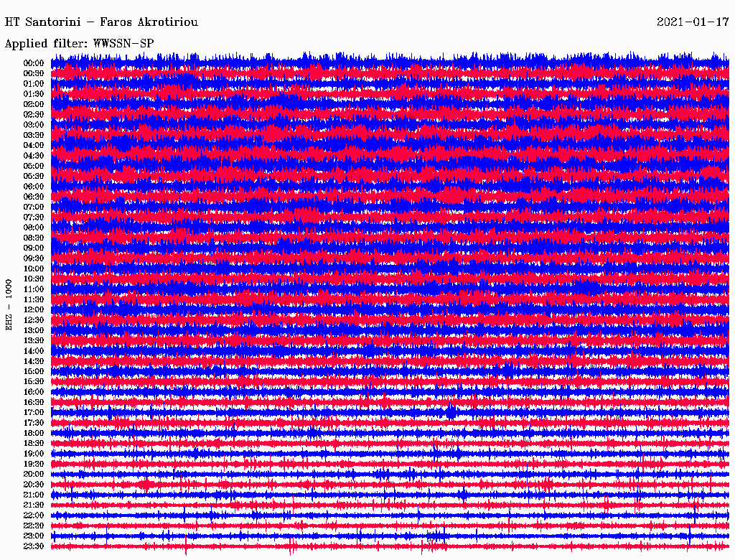Select the 14:30 time label
735x560 pixels.
point(34,361)
